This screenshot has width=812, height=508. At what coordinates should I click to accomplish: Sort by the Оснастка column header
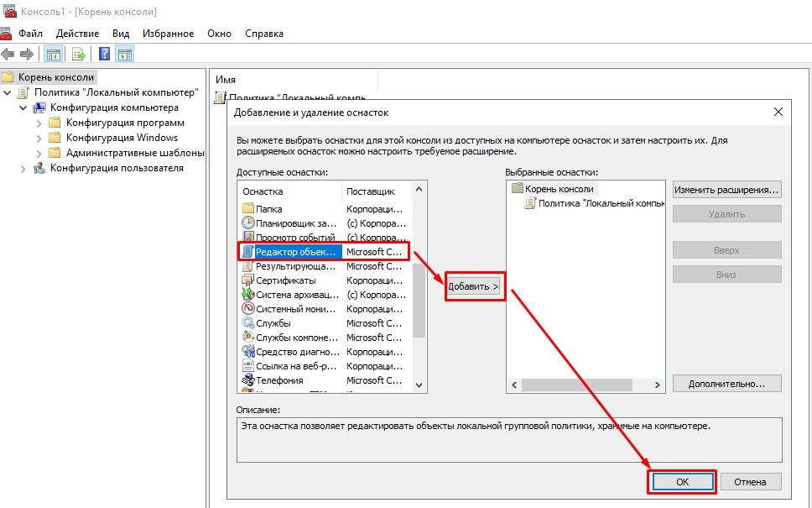click(290, 191)
